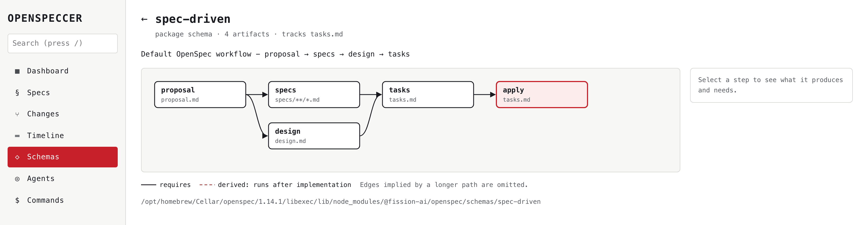Click the "Default OpenSpec workflow" description line
This screenshot has height=225, width=868.
coord(275,54)
